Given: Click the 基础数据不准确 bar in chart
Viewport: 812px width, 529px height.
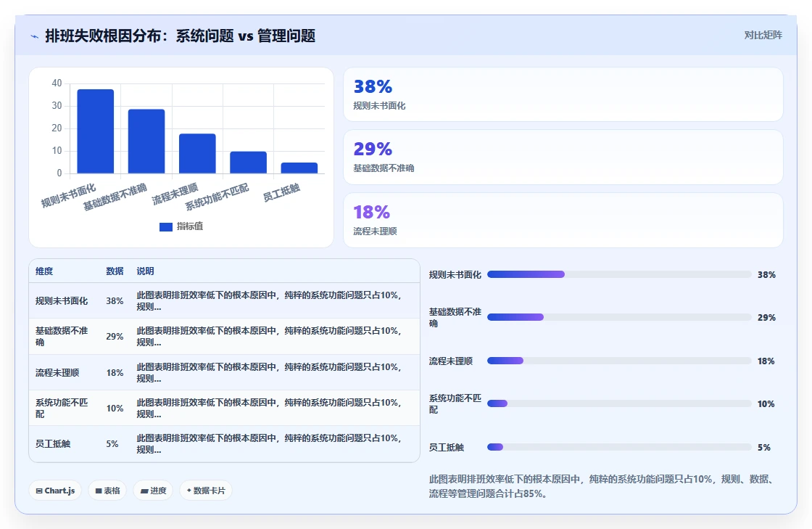Looking at the screenshot, I should [146, 141].
